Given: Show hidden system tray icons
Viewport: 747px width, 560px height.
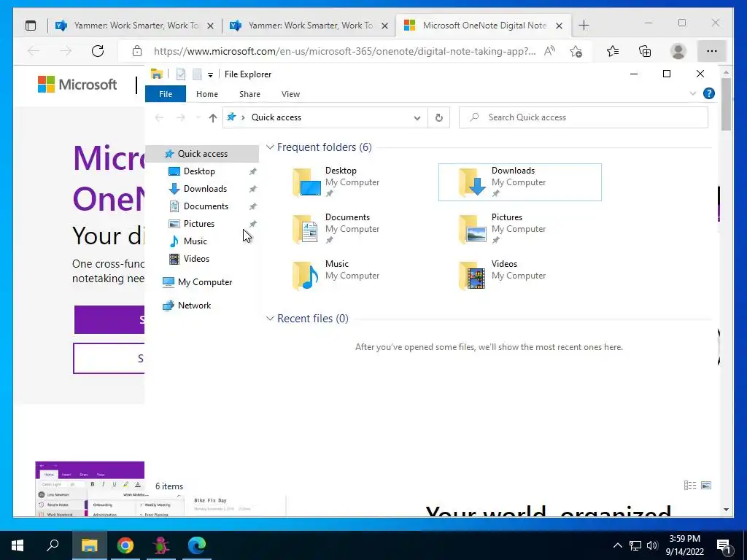Looking at the screenshot, I should (x=617, y=545).
